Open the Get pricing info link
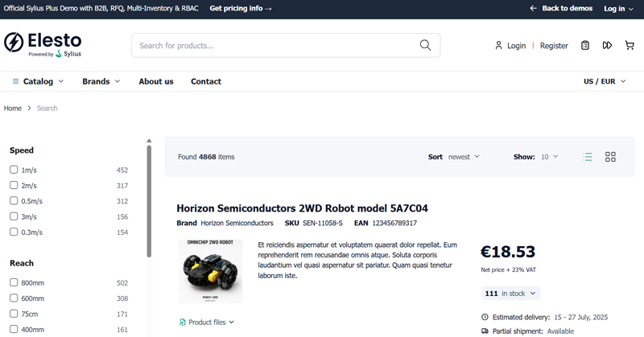Image resolution: width=644 pixels, height=337 pixels. (241, 8)
